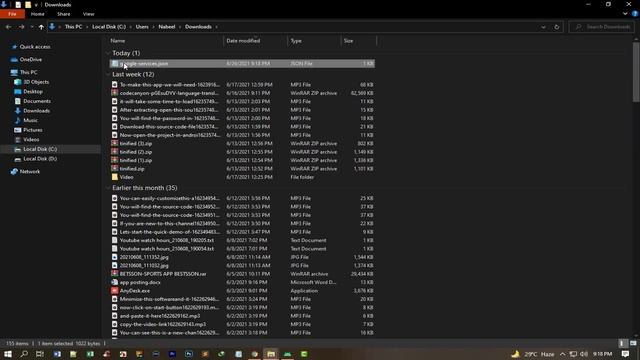This screenshot has width=640, height=360.
Task: Select 3D Objects in sidebar
Action: 36,82
